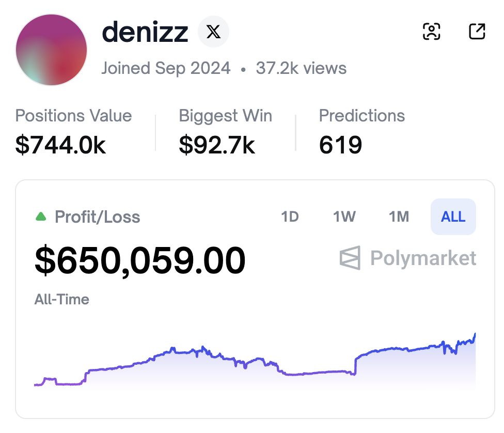Viewport: 504px width, 433px height.
Task: Click the 37.2k views counter
Action: point(301,68)
